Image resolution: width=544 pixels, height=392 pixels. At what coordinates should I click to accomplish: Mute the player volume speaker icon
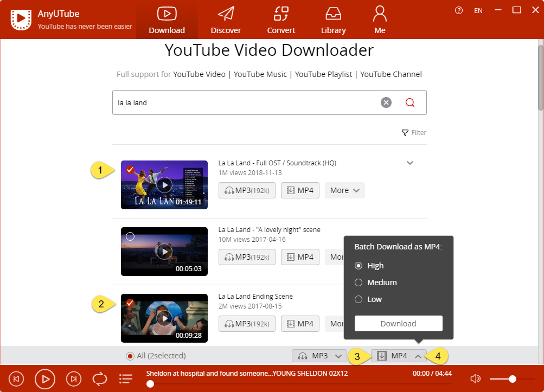click(x=476, y=379)
